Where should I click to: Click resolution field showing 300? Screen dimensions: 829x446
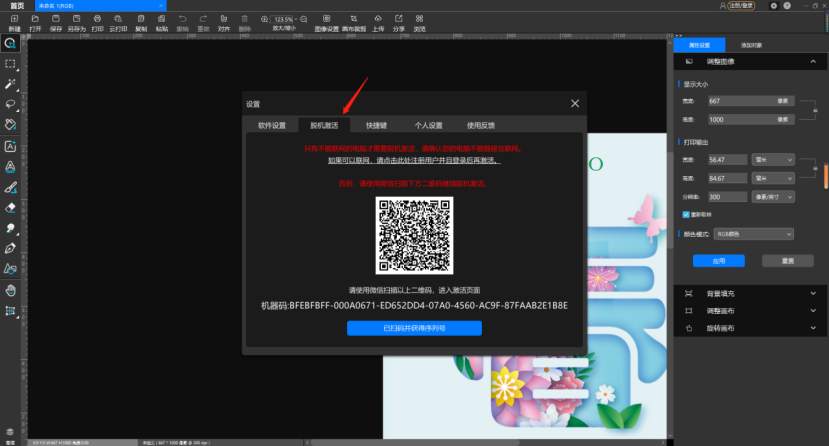[x=727, y=197]
